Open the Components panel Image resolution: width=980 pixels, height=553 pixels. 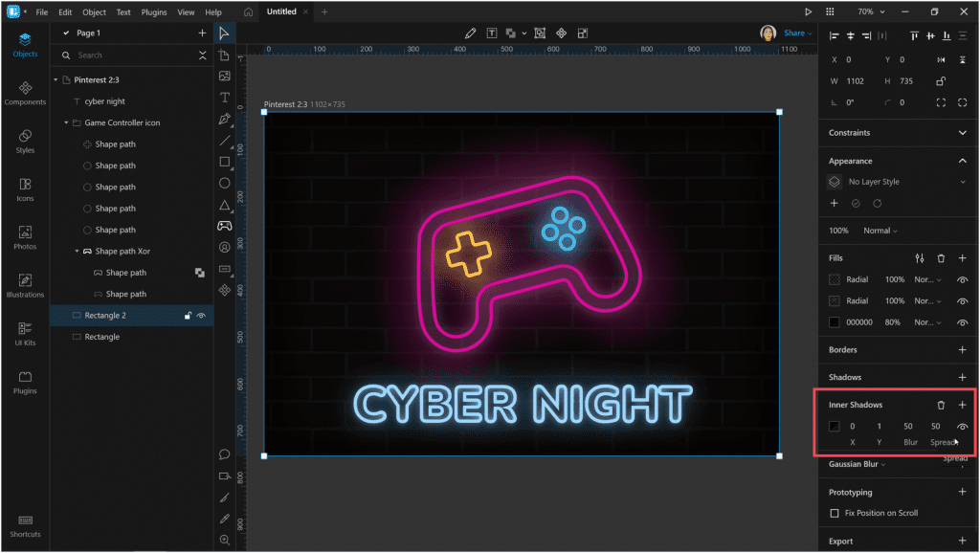pos(25,94)
